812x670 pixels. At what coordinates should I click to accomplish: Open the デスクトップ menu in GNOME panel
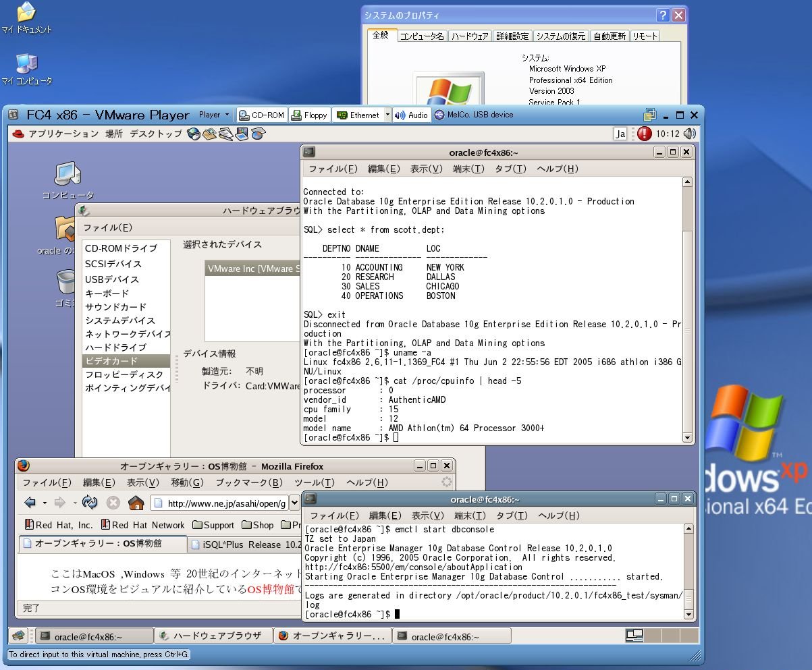(x=156, y=134)
